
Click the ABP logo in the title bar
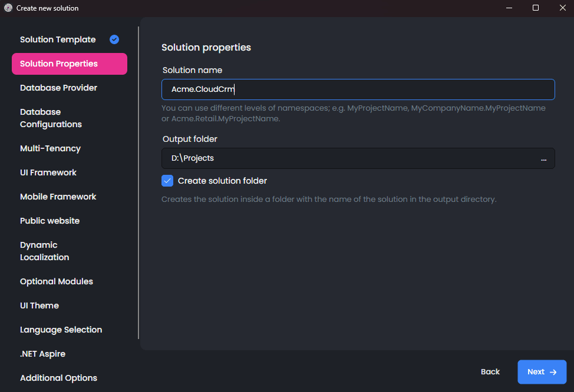click(7, 8)
